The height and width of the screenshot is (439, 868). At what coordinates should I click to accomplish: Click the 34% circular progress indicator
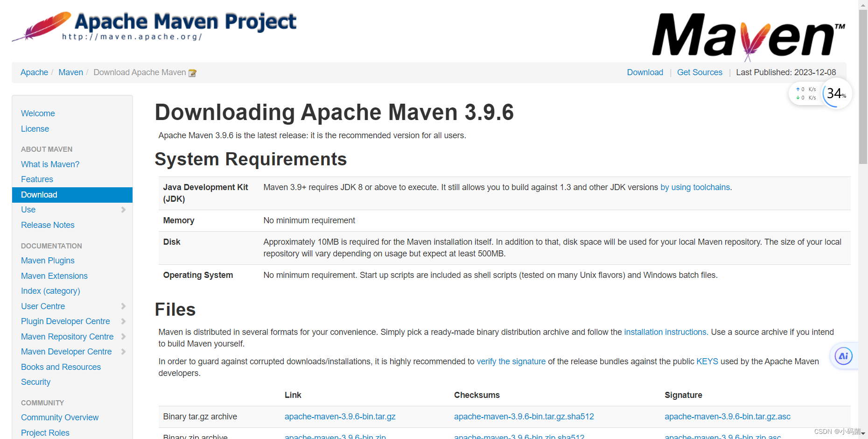point(836,93)
